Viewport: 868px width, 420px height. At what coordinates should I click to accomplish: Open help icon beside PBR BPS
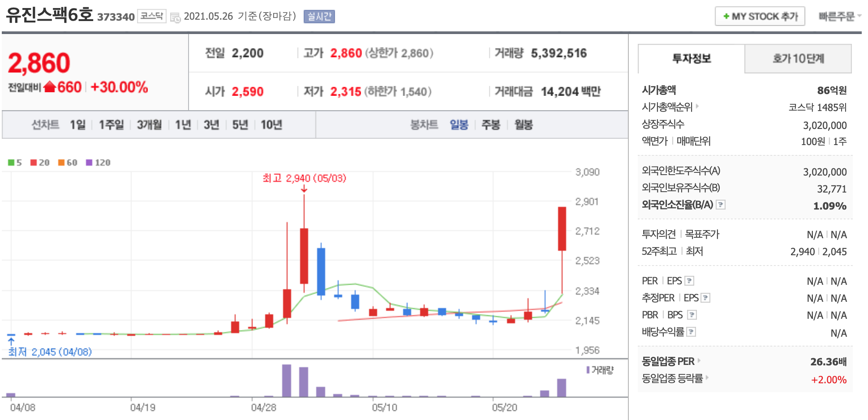[x=692, y=315]
